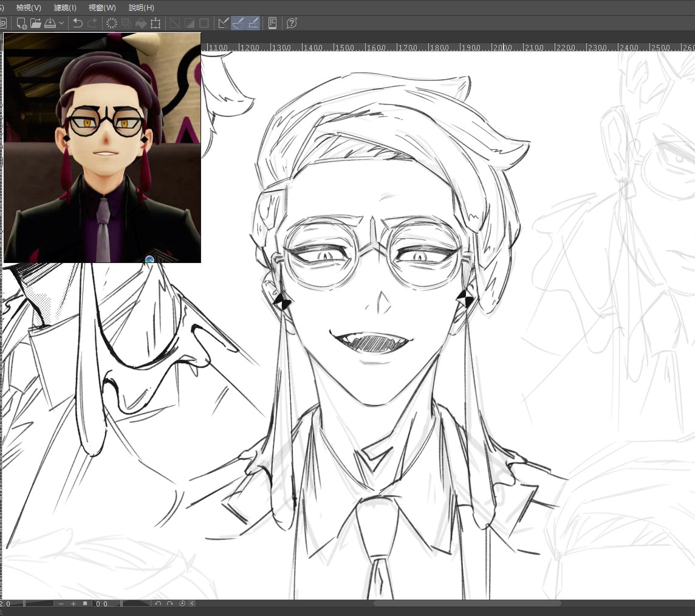Reset canvas rotation icon

point(182,604)
